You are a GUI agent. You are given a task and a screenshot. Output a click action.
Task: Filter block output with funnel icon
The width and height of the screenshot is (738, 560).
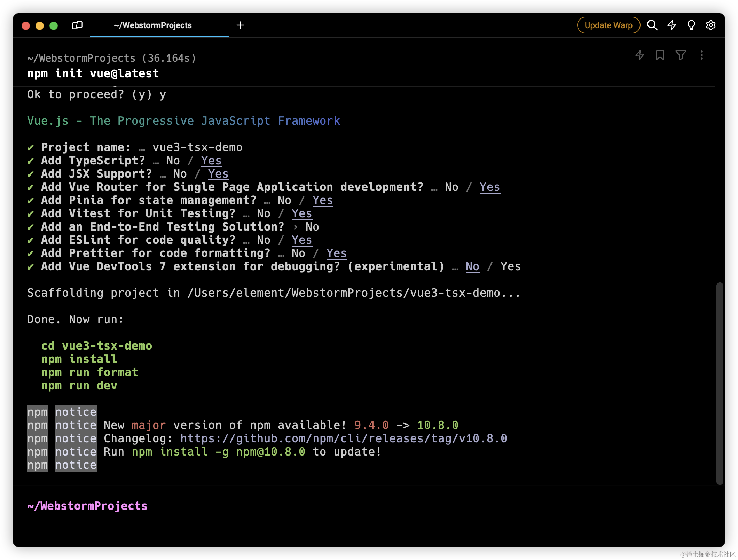click(x=681, y=55)
